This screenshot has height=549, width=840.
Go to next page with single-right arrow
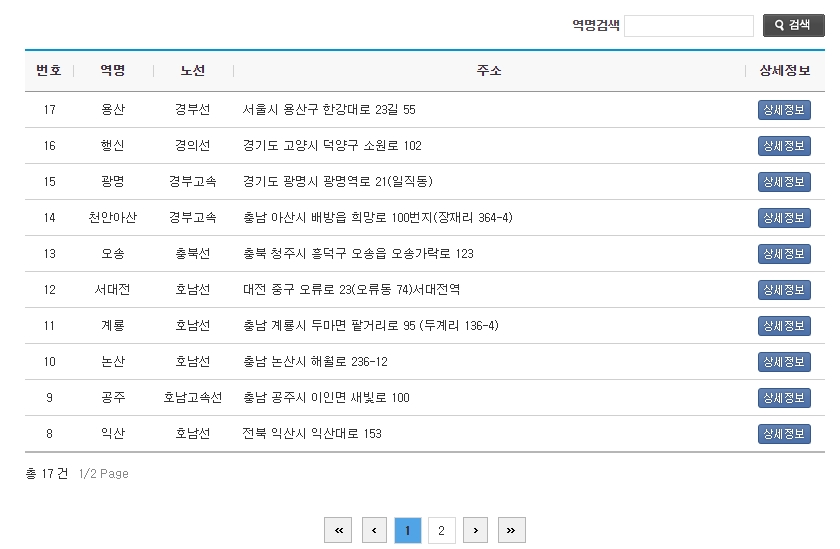click(x=475, y=530)
